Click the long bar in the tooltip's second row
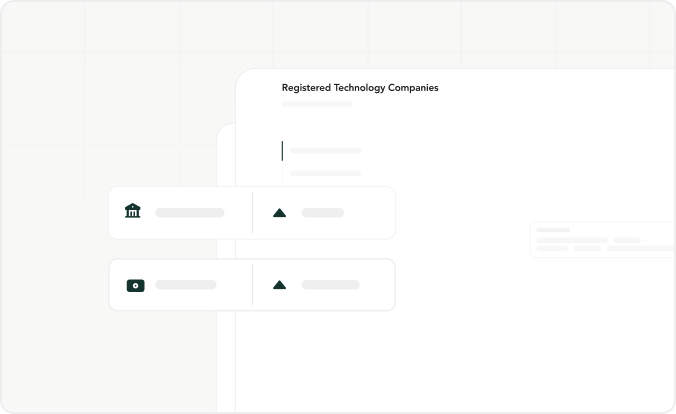Screen dimensions: 676x414 572,240
